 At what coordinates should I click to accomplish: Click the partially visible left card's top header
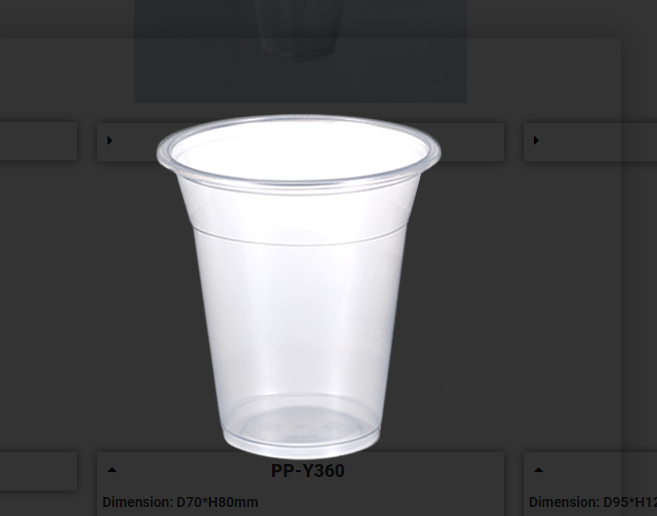point(38,141)
